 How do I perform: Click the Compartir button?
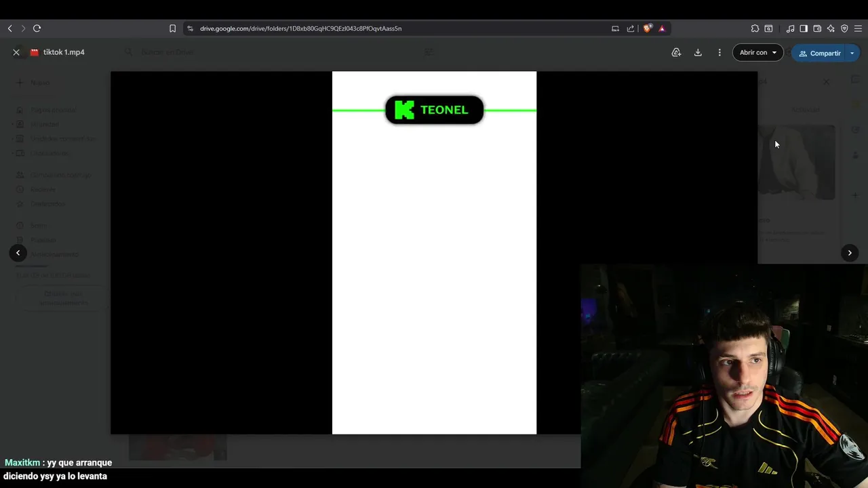point(818,53)
